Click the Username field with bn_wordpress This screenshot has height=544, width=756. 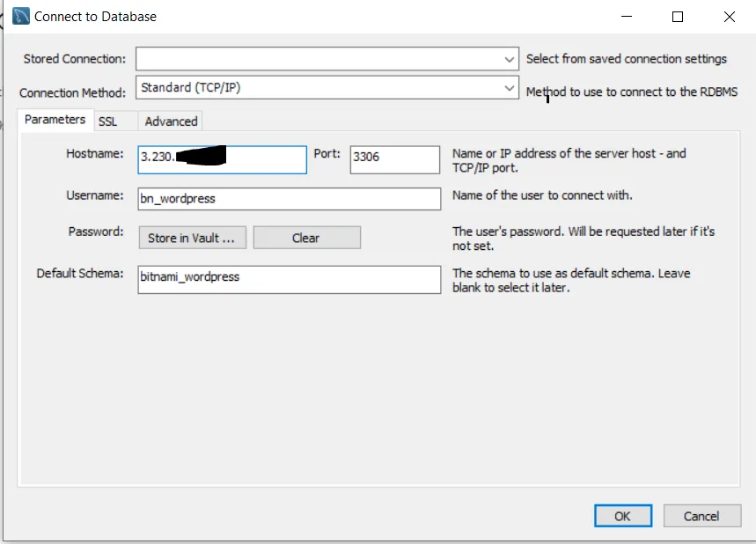290,199
